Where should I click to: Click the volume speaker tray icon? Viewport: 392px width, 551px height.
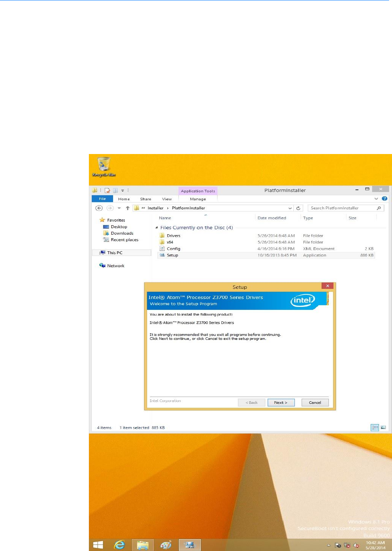[356, 545]
